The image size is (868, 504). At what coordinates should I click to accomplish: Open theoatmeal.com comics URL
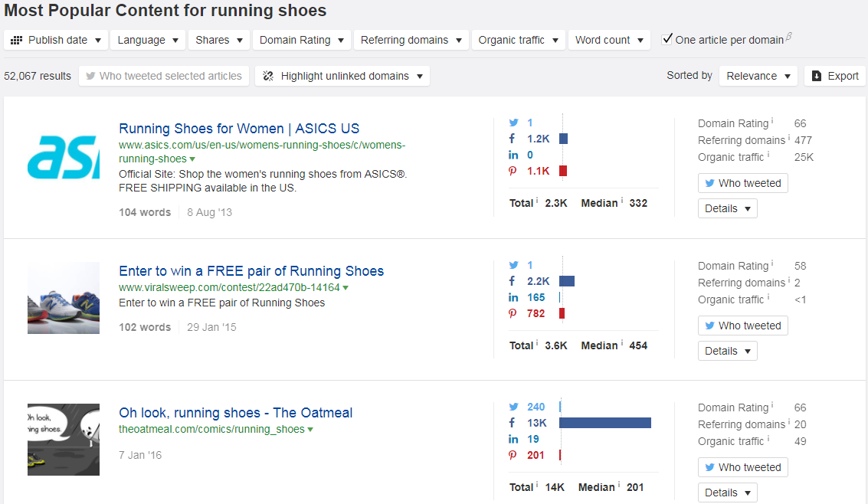click(211, 429)
